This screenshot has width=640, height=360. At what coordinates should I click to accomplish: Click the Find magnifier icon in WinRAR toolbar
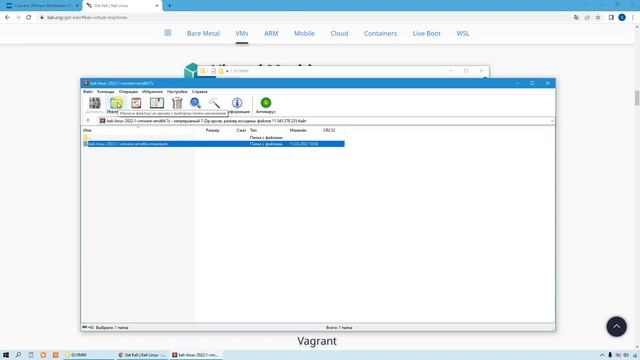click(x=196, y=103)
